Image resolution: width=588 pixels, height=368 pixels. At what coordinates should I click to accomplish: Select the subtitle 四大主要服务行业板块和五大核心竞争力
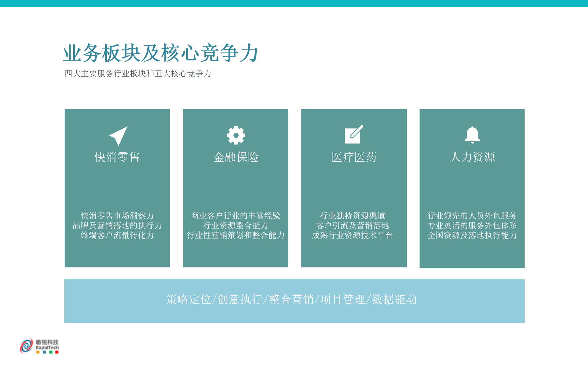click(x=138, y=74)
